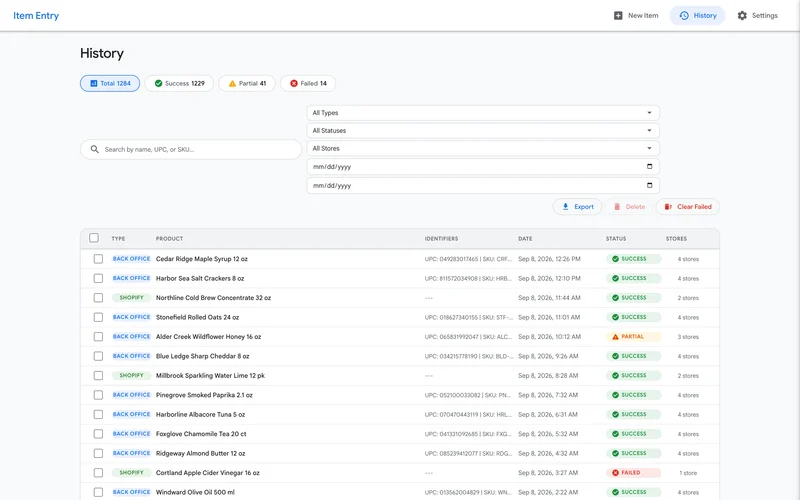Check the Cortland Apple Cider Vinegar row checkbox
The height and width of the screenshot is (500, 800).
[98, 473]
